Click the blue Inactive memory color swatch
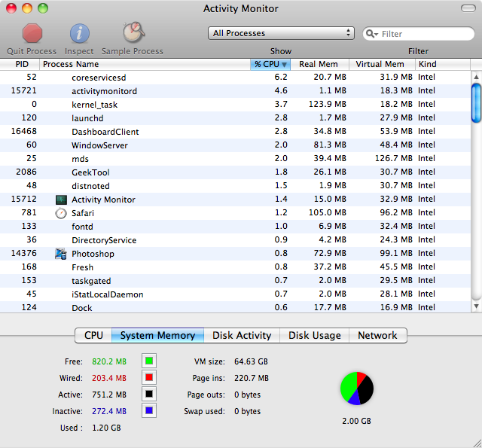The height and width of the screenshot is (448, 482). click(x=149, y=410)
